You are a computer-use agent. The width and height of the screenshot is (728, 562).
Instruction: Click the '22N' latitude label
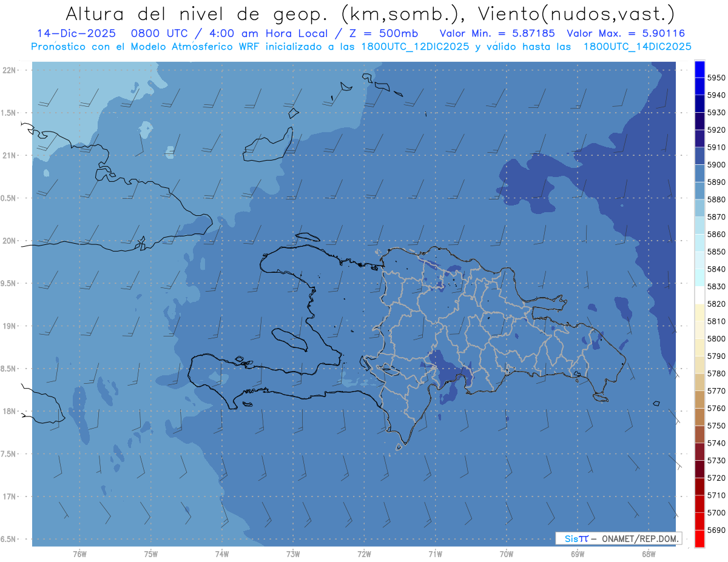[9, 70]
